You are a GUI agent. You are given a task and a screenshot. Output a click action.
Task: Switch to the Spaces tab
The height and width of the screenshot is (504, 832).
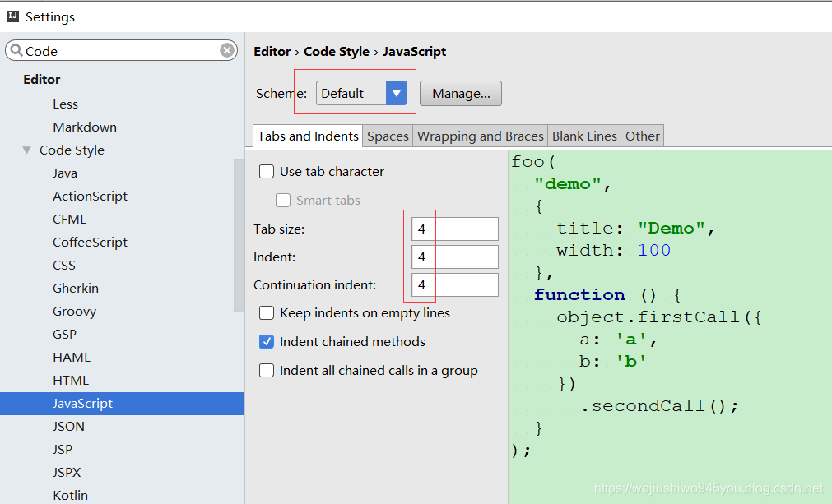point(388,136)
